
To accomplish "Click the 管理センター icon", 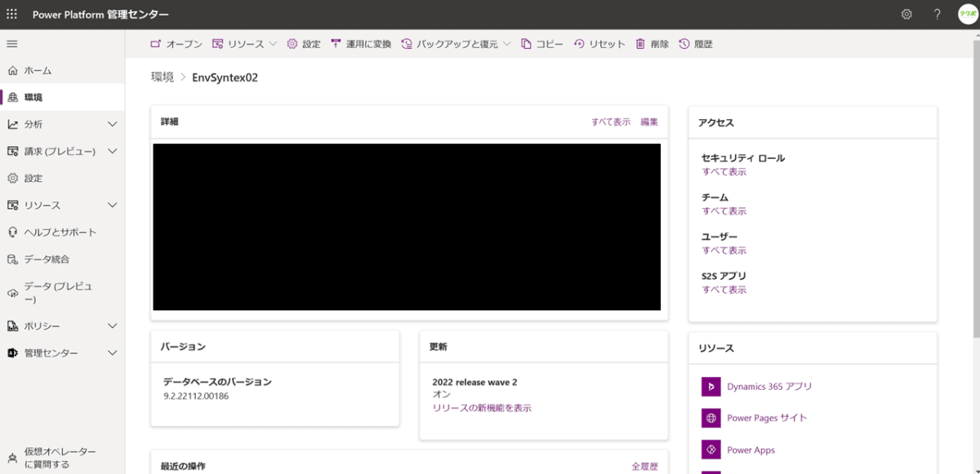I will [12, 352].
